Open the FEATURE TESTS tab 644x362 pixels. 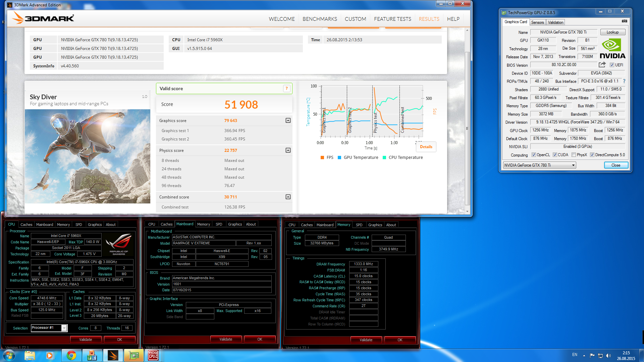(x=392, y=19)
